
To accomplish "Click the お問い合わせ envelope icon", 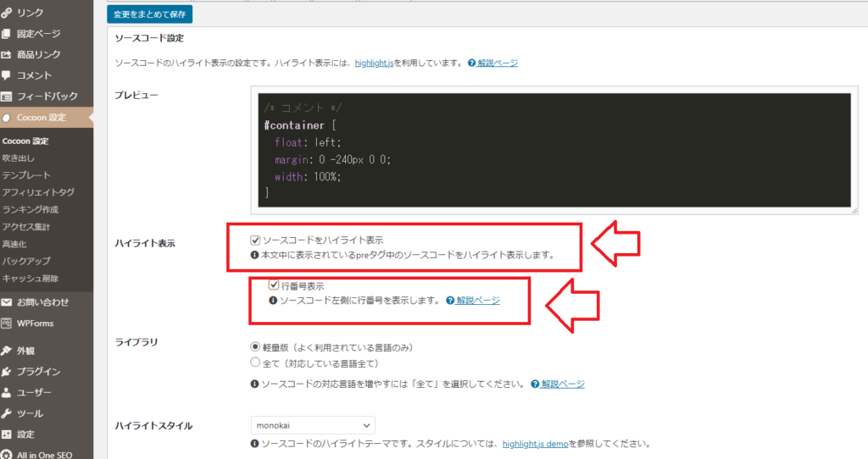I will point(6,302).
